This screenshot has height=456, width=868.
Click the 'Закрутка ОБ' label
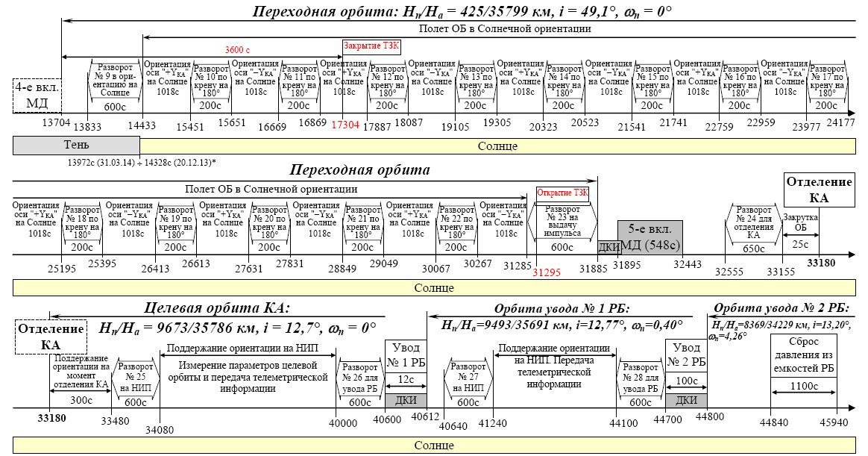[800, 222]
